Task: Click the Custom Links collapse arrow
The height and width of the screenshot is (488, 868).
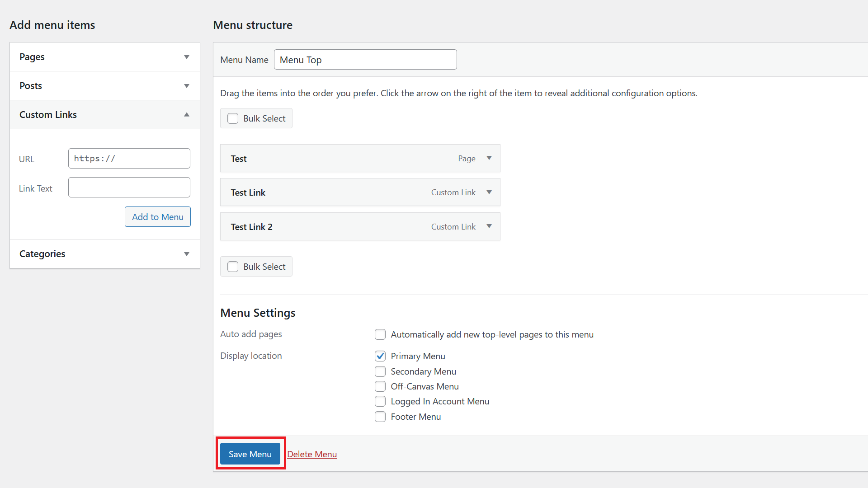Action: pos(187,114)
